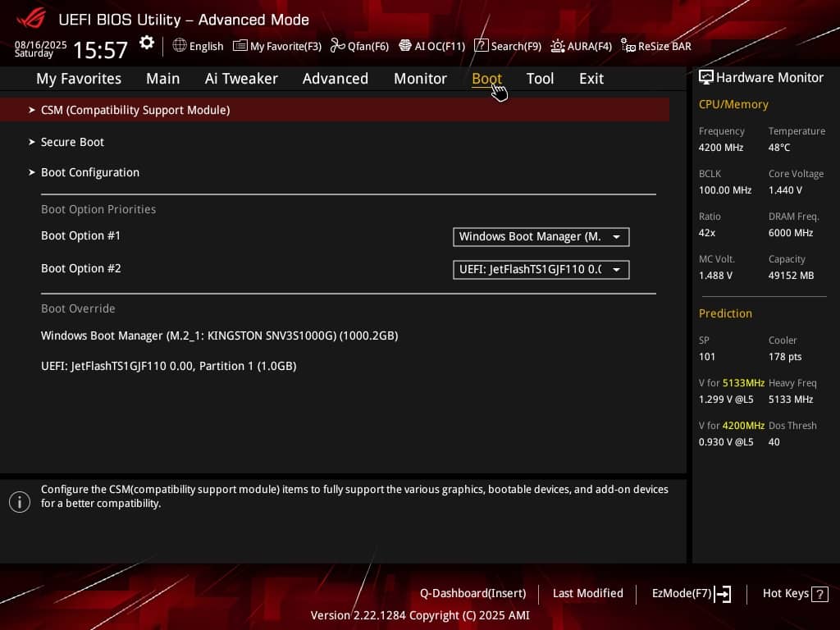Click the Ratio 42x value
Image resolution: width=840 pixels, height=630 pixels.
click(706, 233)
